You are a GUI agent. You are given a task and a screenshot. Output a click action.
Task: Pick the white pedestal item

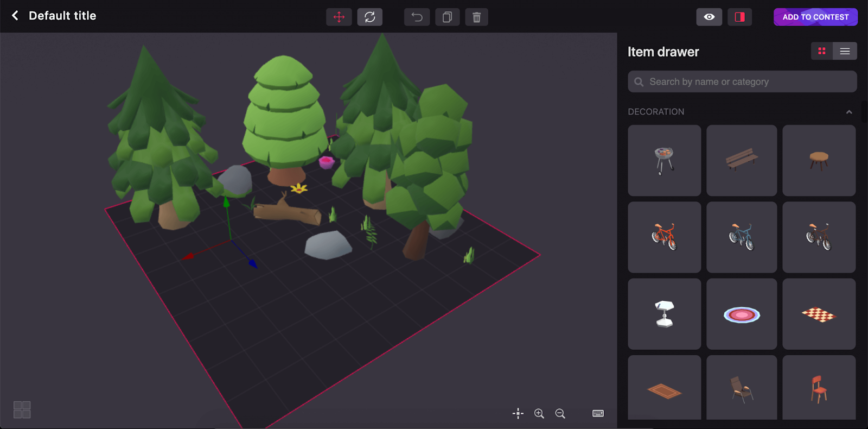point(664,314)
